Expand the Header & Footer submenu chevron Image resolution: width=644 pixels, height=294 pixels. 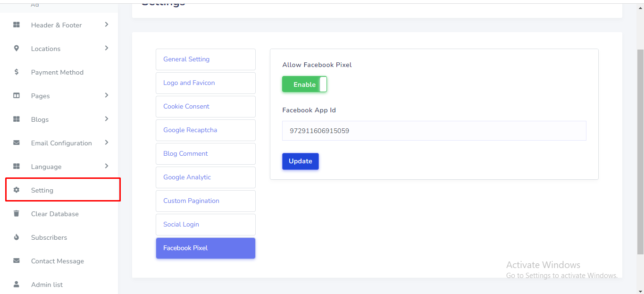(107, 25)
